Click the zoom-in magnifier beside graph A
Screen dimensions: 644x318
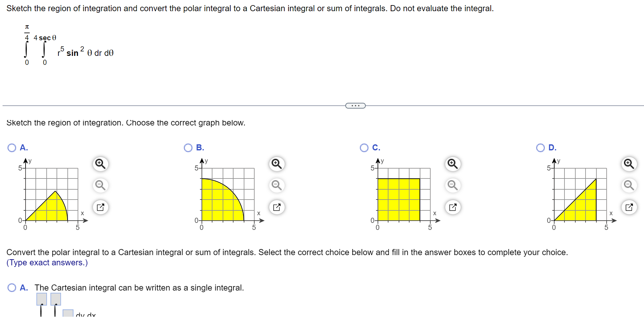(100, 163)
